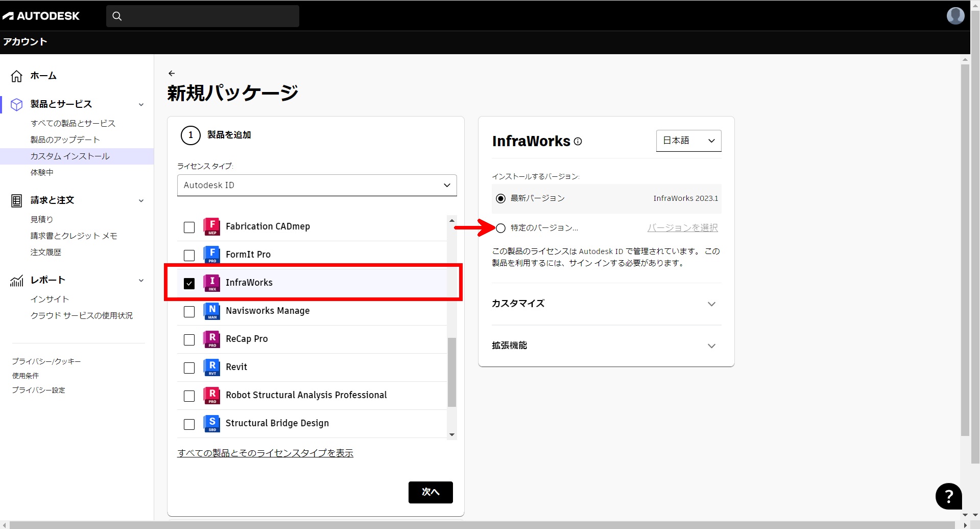Click the search magnifier icon
The height and width of the screenshot is (529, 980).
(117, 16)
